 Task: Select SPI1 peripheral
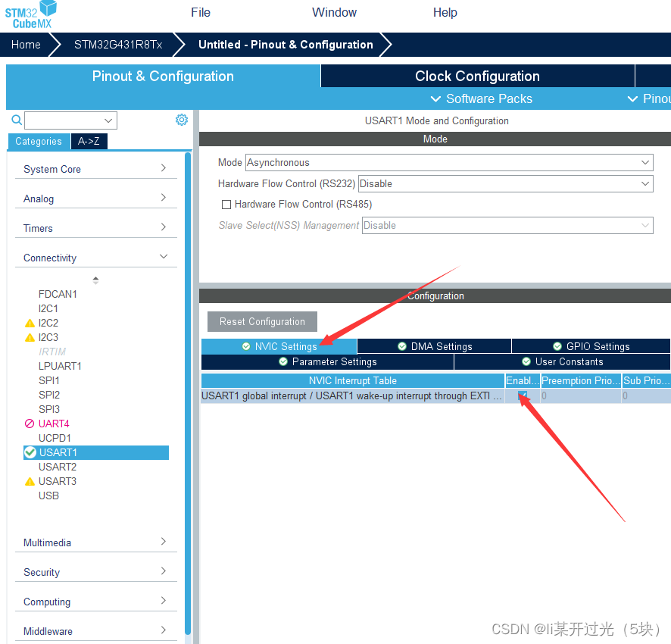coord(48,380)
